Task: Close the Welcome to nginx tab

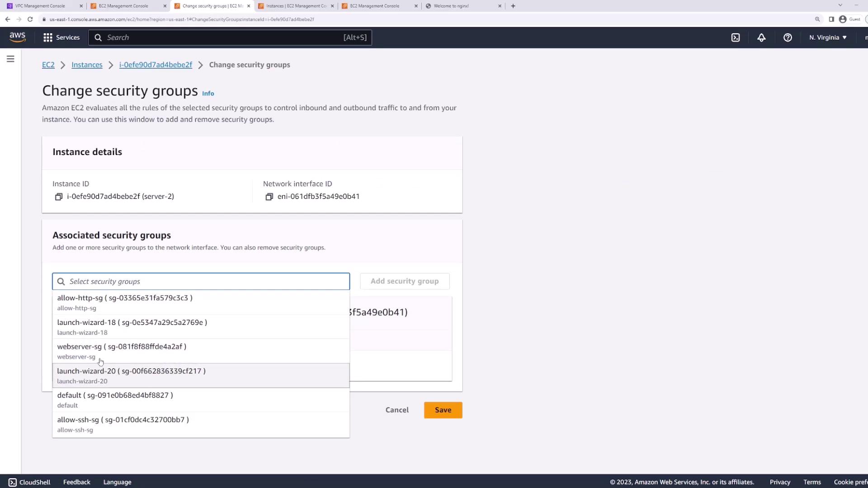Action: (500, 6)
